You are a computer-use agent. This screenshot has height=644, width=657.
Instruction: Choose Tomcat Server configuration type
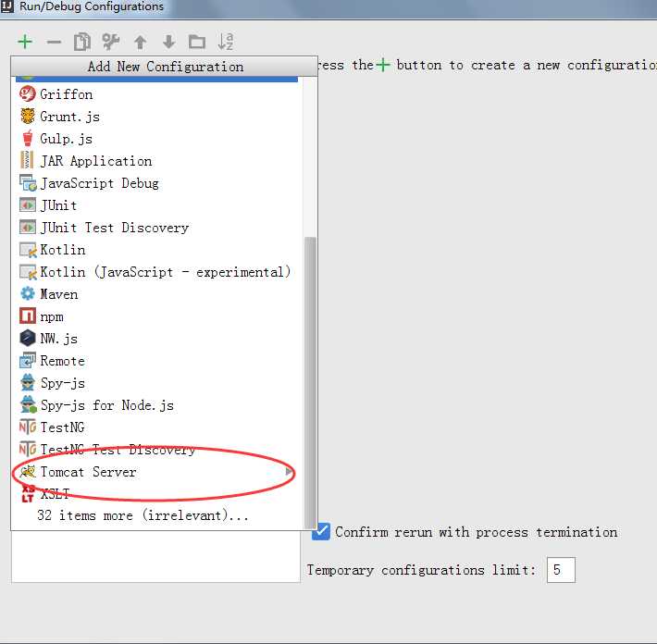[157, 472]
